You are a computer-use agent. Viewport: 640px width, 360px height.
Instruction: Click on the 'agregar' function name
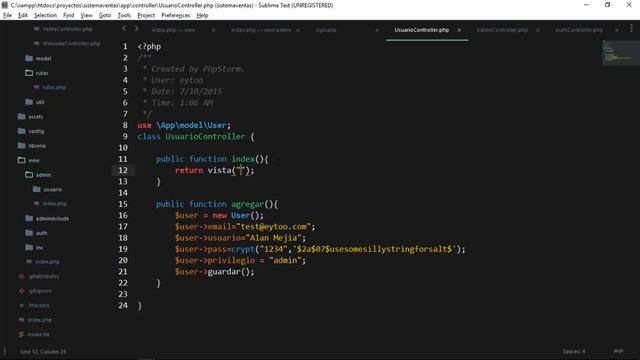point(248,204)
